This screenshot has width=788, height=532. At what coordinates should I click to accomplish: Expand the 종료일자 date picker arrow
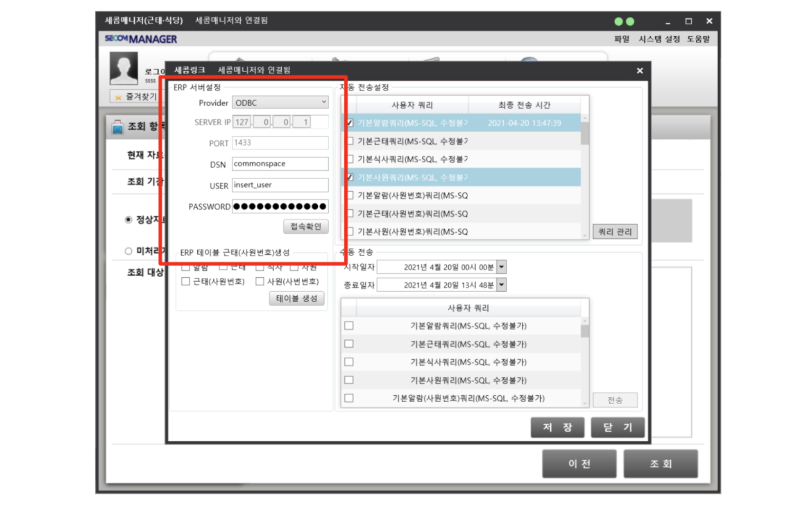click(501, 285)
